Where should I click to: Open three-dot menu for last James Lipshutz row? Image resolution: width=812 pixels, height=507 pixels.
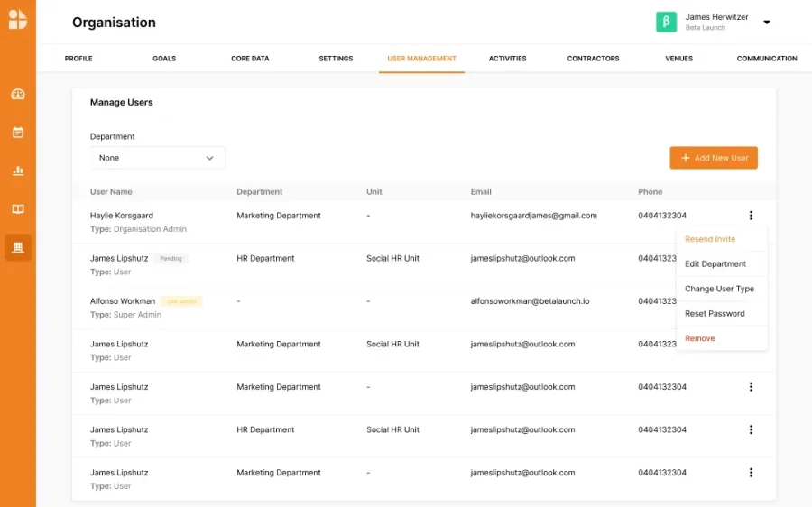751,473
